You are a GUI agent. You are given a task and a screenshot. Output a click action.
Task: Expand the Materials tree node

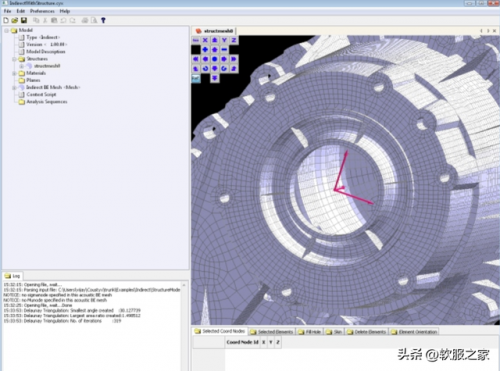pos(14,73)
